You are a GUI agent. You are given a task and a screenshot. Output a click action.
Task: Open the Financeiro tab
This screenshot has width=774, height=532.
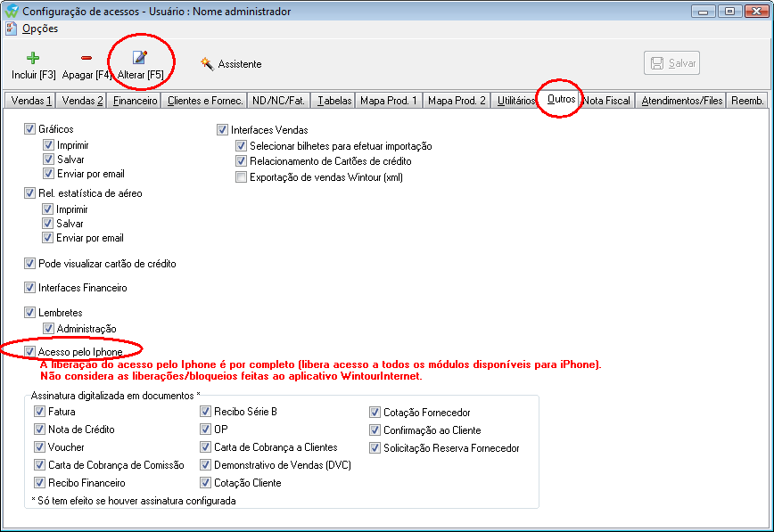point(135,101)
